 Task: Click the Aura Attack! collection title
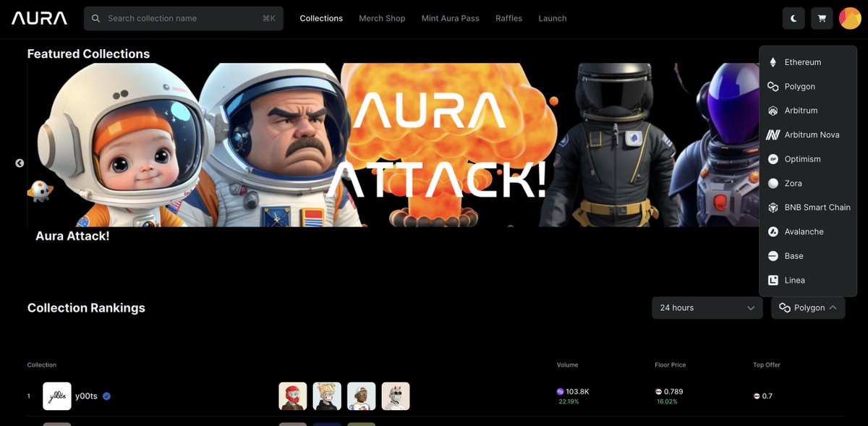click(x=72, y=236)
